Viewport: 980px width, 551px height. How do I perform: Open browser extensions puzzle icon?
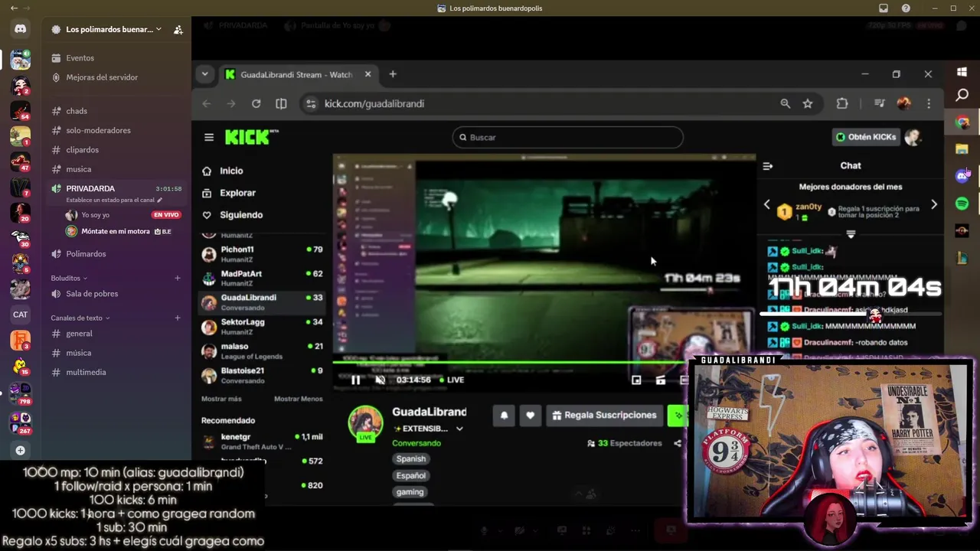click(842, 104)
